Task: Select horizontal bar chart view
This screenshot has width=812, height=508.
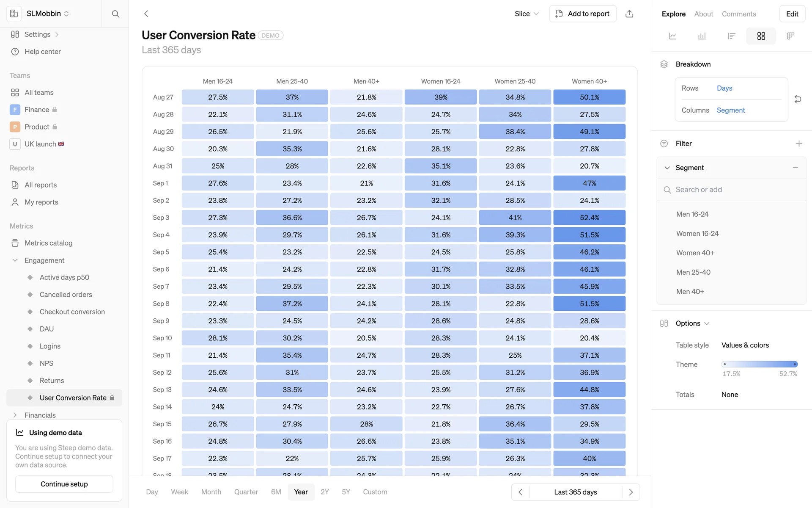Action: pos(732,36)
